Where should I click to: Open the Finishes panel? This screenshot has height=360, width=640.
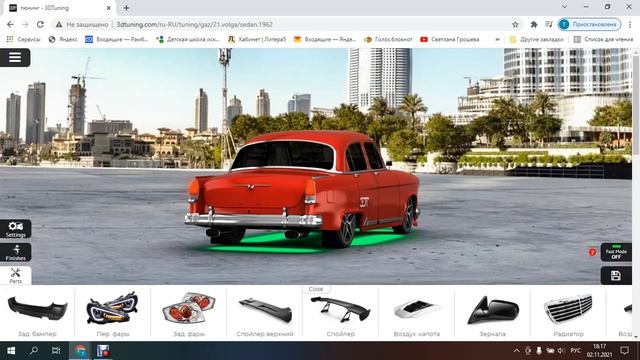(16, 252)
